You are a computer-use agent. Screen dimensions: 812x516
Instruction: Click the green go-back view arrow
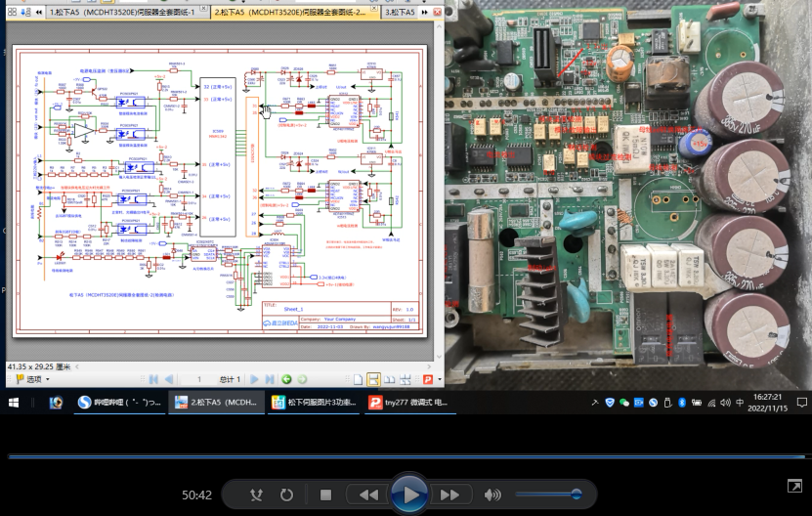point(286,379)
